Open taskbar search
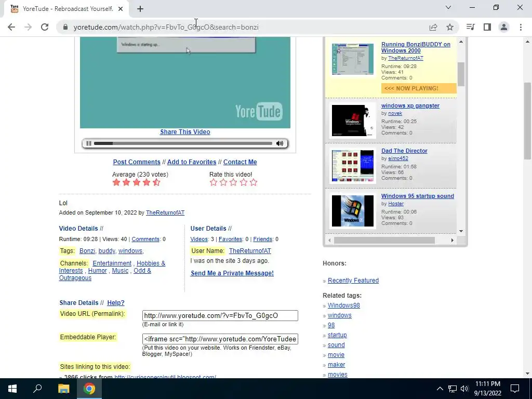Viewport: 532px width, 399px height. point(37,389)
